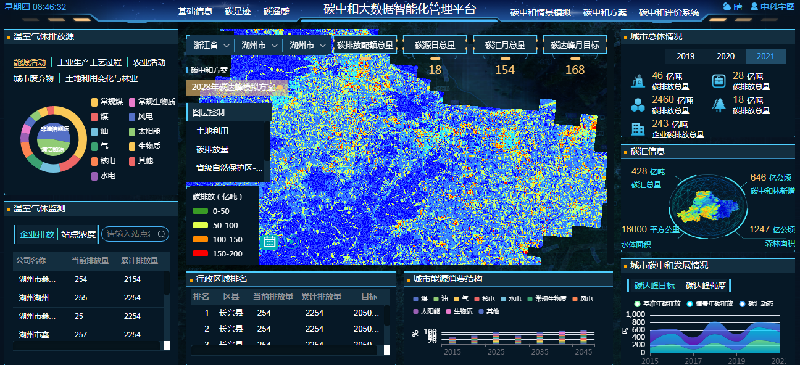Select the 2019 year option
This screenshot has width=800, height=365.
686,57
